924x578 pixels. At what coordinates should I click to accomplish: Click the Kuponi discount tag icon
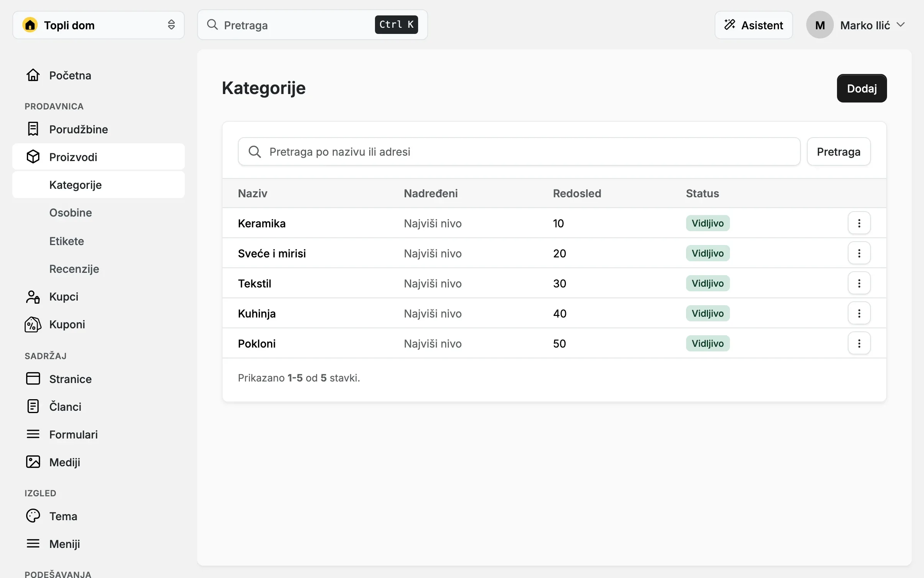coord(33,324)
